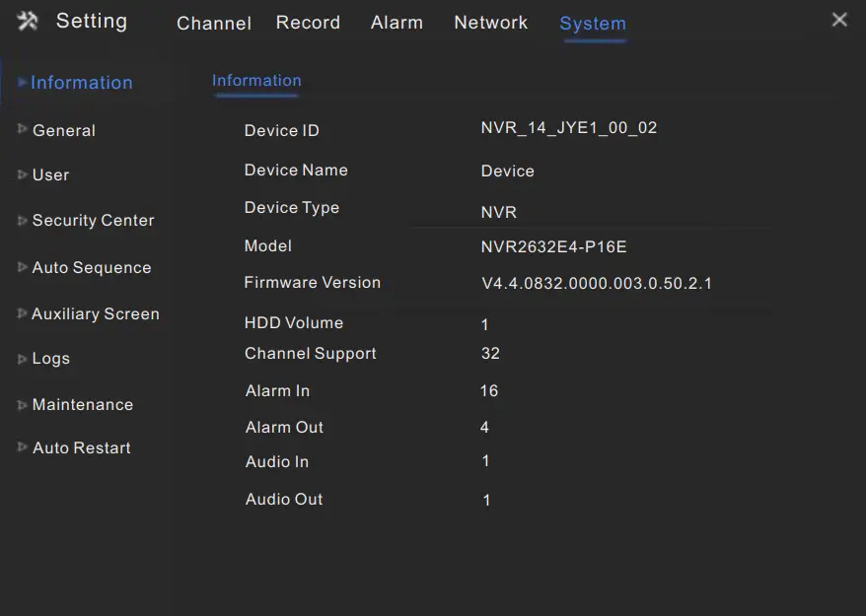Switch to the Network tab
Screen dimensions: 866x616
pyautogui.click(x=490, y=22)
